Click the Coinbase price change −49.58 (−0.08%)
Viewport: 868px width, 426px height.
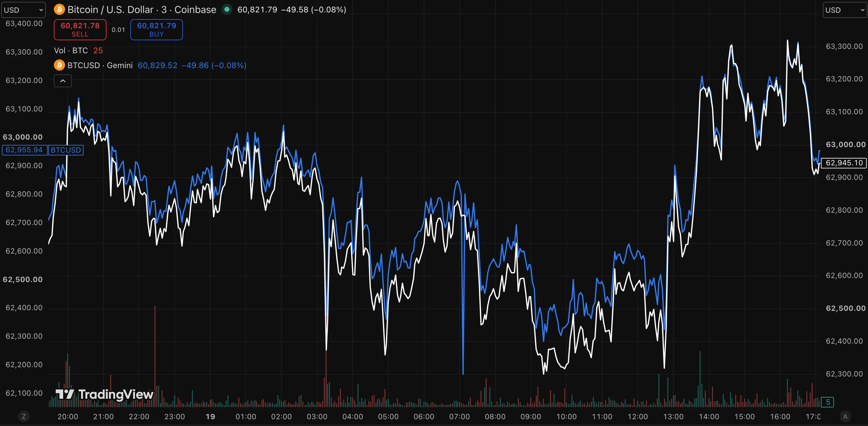pyautogui.click(x=313, y=9)
